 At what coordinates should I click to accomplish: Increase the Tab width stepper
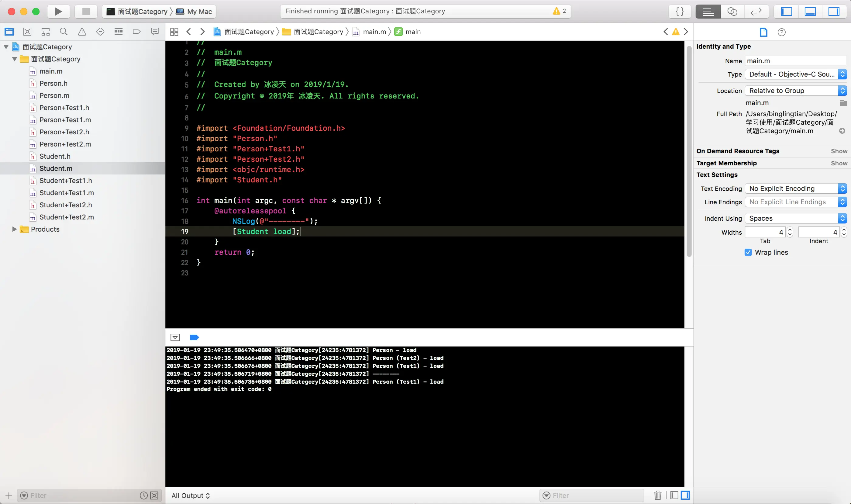coord(790,230)
